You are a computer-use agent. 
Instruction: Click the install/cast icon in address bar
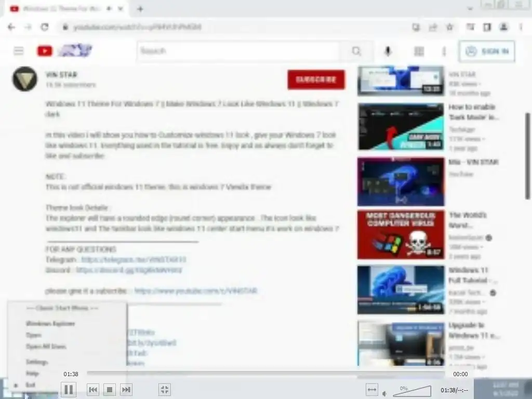point(416,27)
